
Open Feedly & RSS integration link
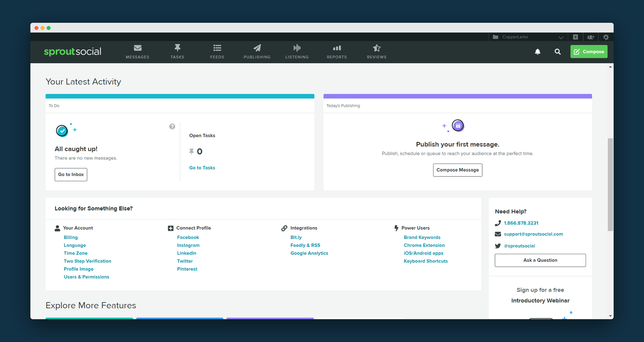pyautogui.click(x=305, y=245)
